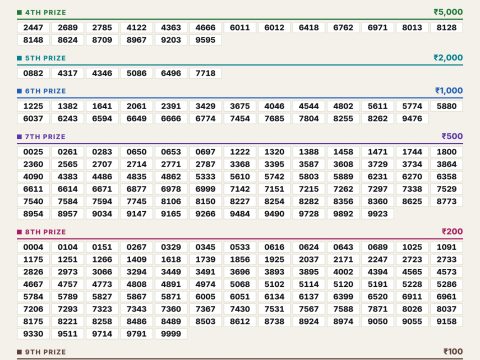
Task: Click the number cell 5286
Action: [447, 284]
